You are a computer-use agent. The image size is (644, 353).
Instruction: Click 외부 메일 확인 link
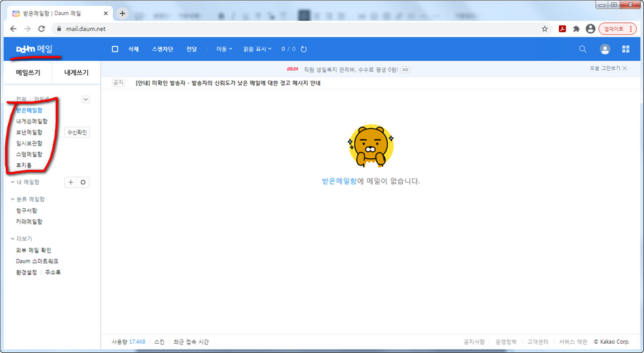point(34,251)
